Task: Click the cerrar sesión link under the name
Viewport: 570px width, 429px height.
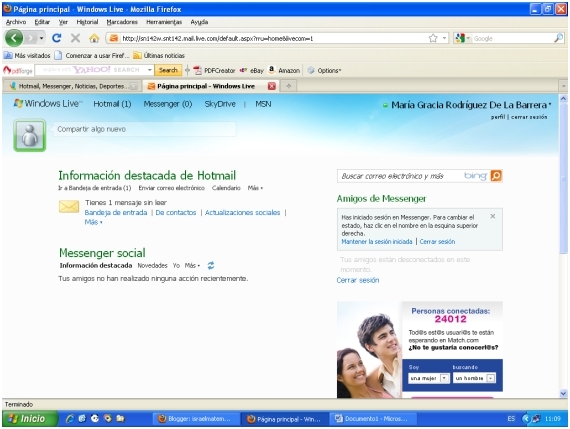Action: pyautogui.click(x=529, y=117)
